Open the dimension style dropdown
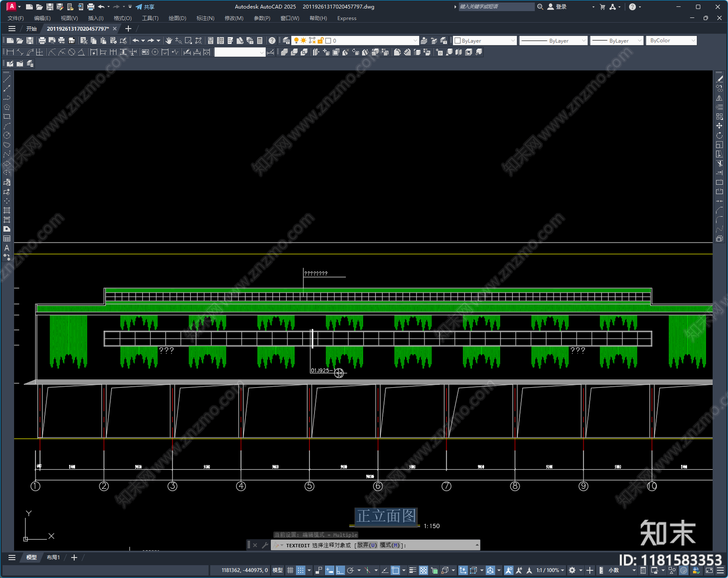This screenshot has height=578, width=728. tap(240, 52)
